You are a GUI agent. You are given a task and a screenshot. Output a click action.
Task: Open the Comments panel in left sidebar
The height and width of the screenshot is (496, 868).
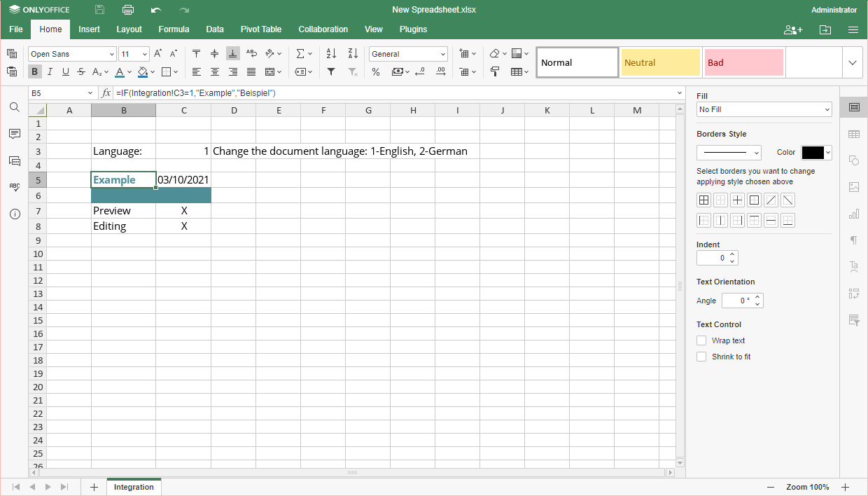[14, 134]
